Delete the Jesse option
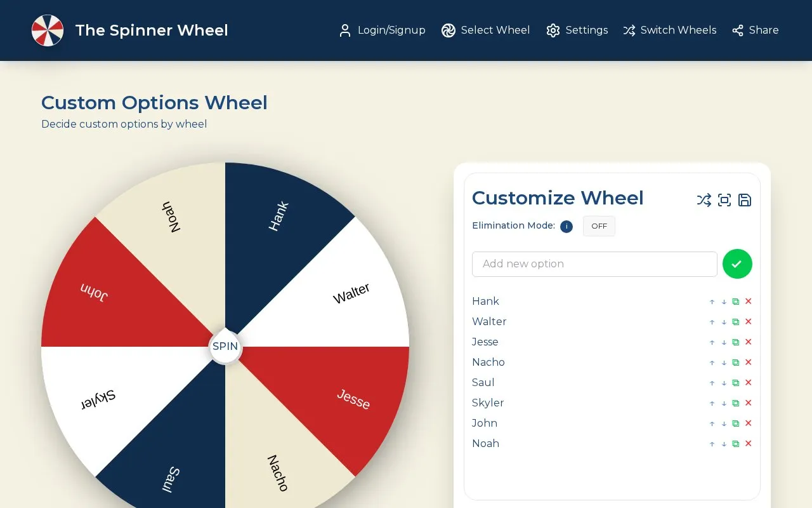The image size is (812, 508). 749,342
